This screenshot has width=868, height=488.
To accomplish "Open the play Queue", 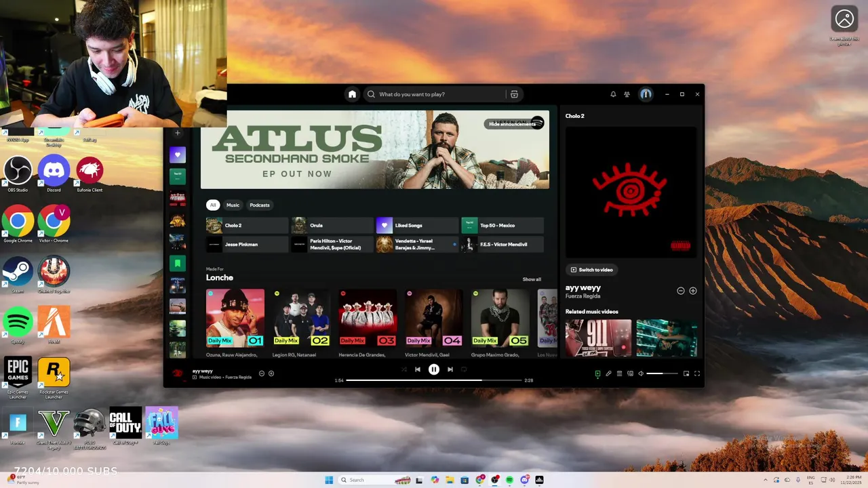I will tap(619, 373).
